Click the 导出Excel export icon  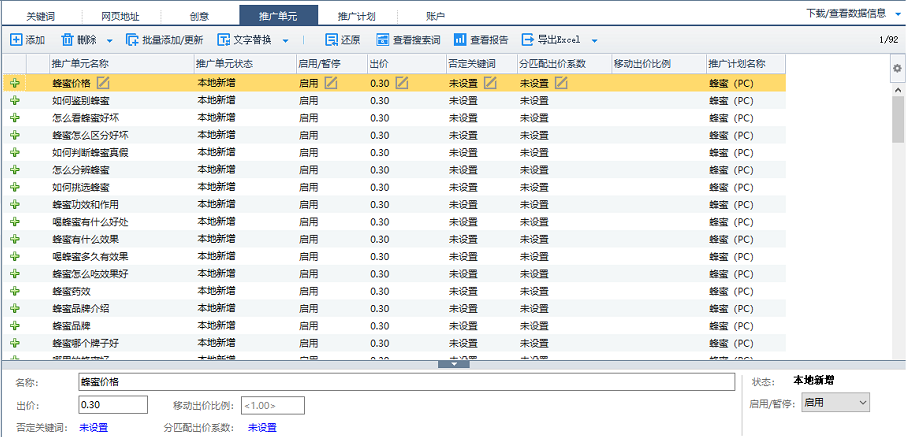coord(528,40)
